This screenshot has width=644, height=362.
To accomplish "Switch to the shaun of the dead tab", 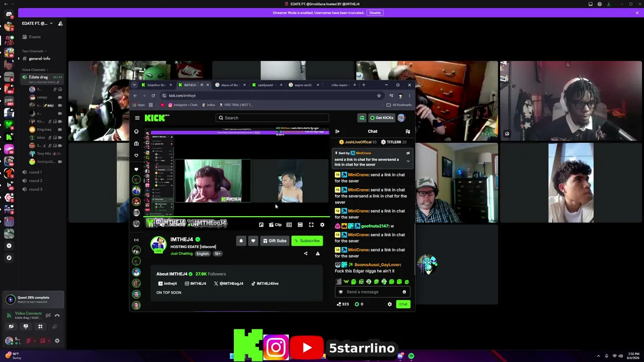I will 230,85.
